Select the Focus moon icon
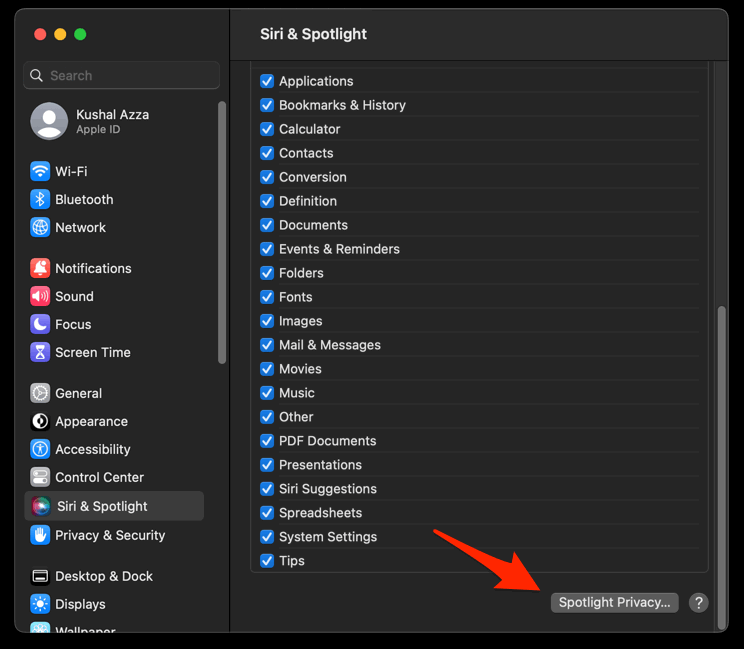This screenshot has width=744, height=649. click(40, 324)
